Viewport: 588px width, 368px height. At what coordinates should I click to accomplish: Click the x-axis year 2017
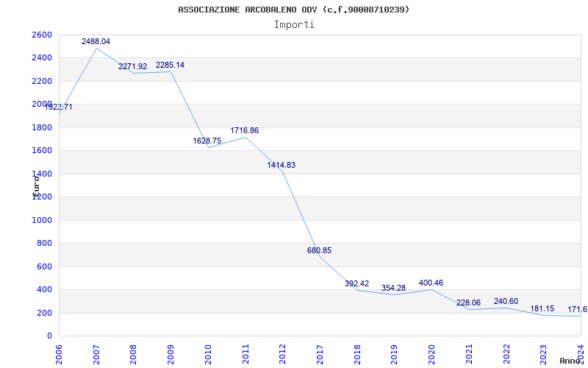coord(320,355)
